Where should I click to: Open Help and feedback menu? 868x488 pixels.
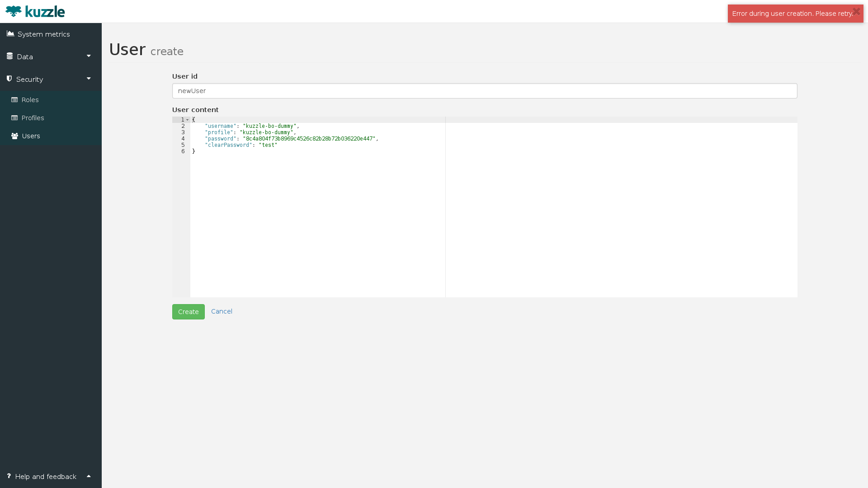coord(51,477)
